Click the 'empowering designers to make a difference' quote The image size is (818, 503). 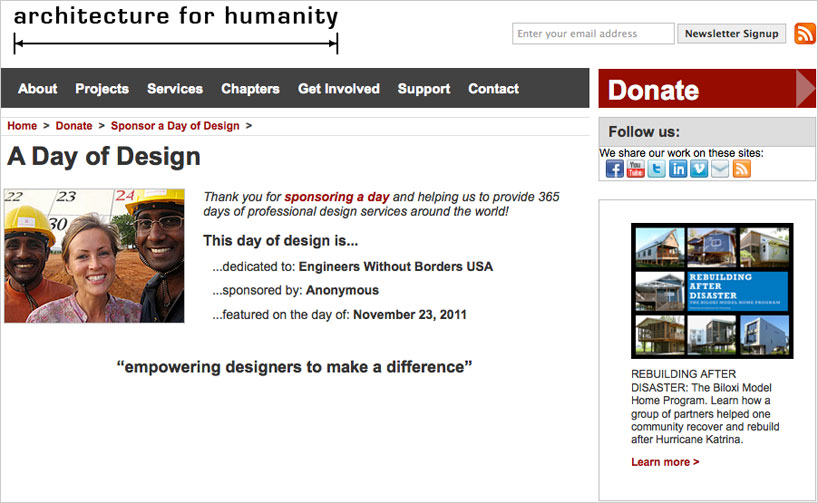coord(294,367)
